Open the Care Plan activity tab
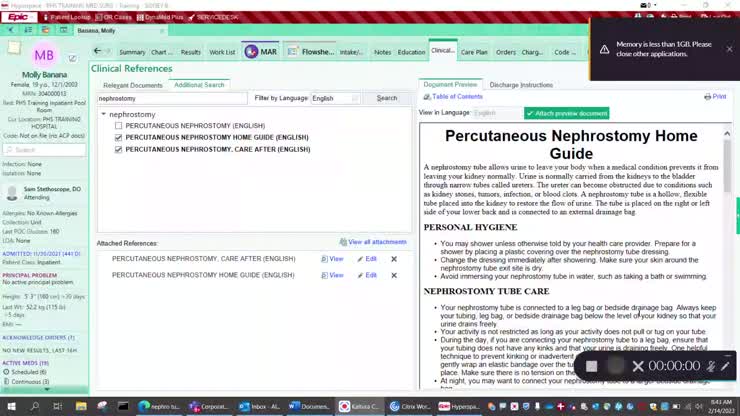 474,52
